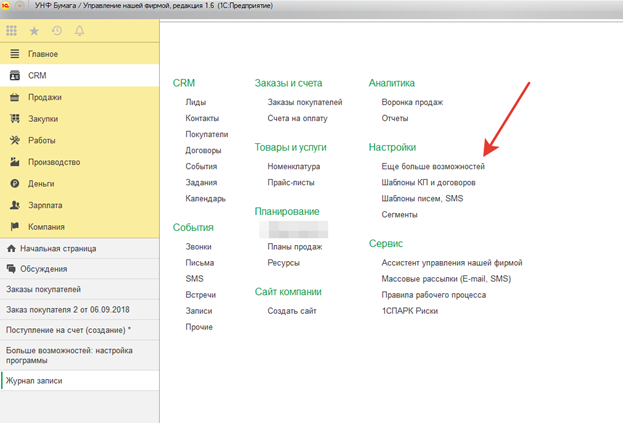Open the Письма link

(199, 263)
